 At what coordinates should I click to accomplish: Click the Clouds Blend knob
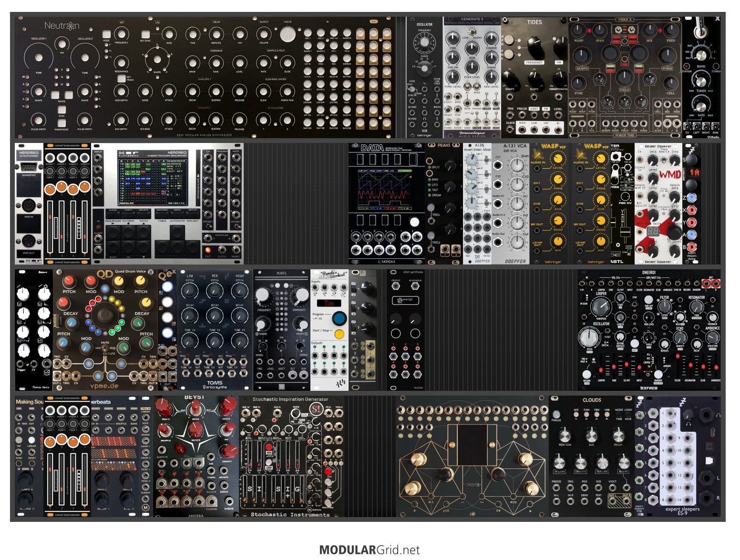pyautogui.click(x=623, y=462)
